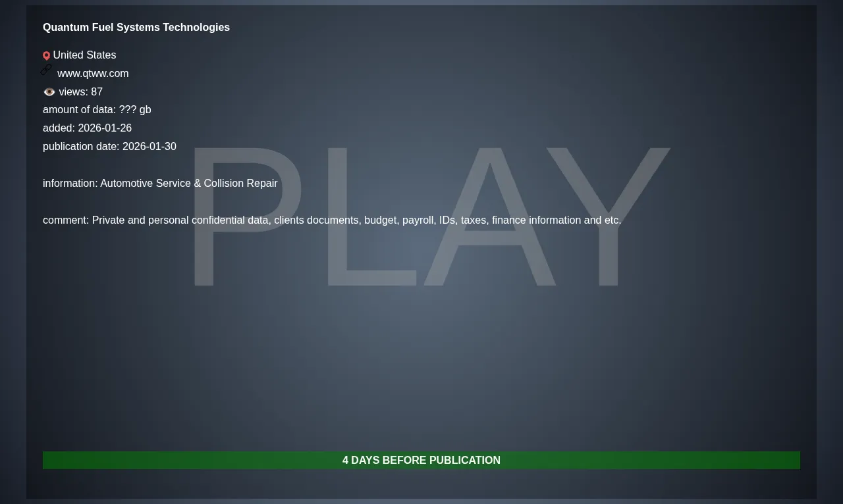Click the United States country text

pyautogui.click(x=84, y=55)
